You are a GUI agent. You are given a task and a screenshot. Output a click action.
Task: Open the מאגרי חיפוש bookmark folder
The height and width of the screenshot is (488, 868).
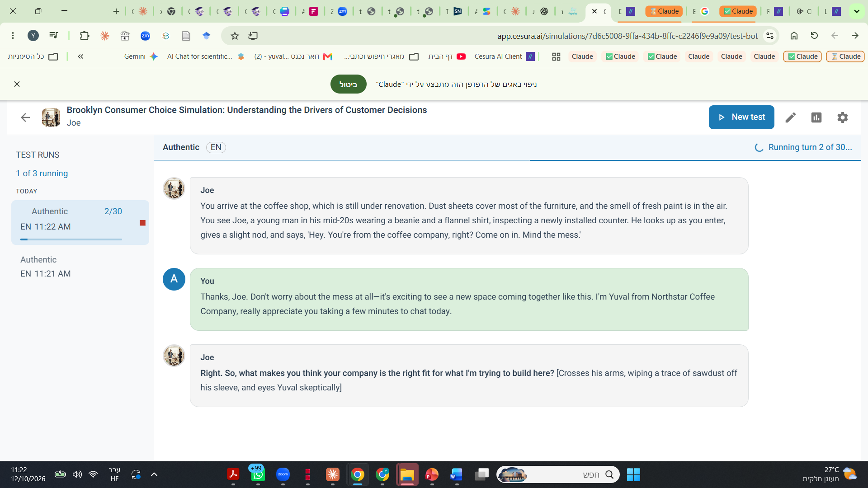tap(381, 56)
